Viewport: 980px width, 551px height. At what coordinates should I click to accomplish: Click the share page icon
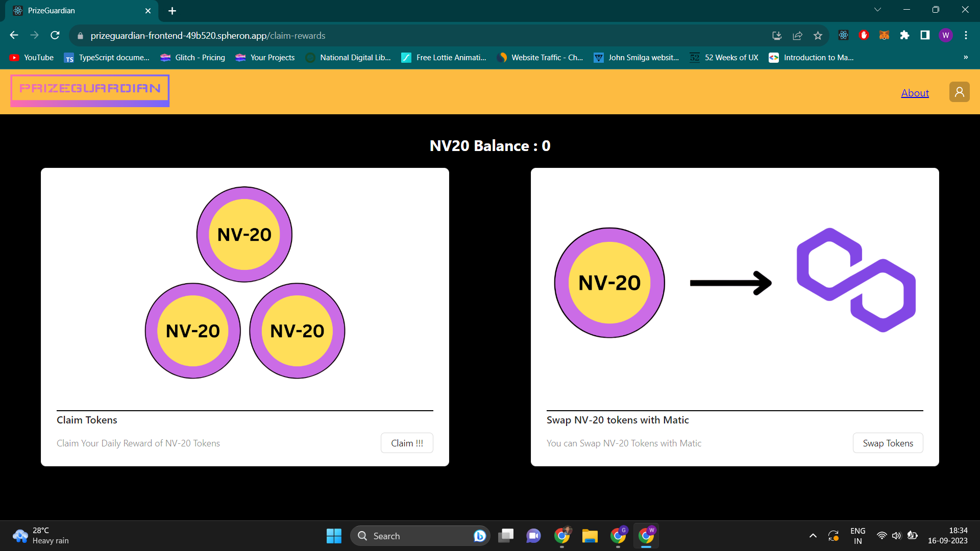[x=797, y=35]
